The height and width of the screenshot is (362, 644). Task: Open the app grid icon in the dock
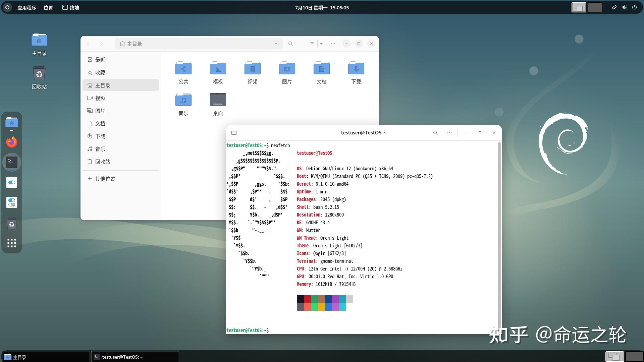point(12,243)
